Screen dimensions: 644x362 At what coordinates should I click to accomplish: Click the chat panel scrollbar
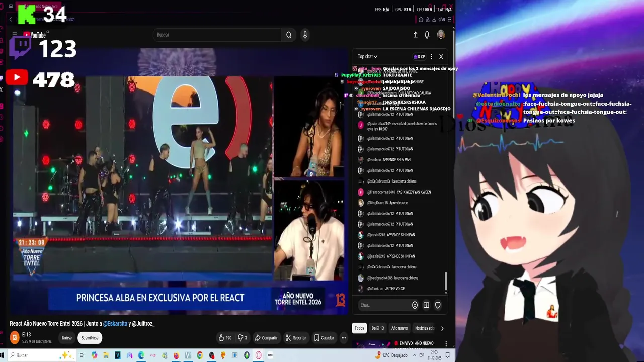tap(445, 282)
